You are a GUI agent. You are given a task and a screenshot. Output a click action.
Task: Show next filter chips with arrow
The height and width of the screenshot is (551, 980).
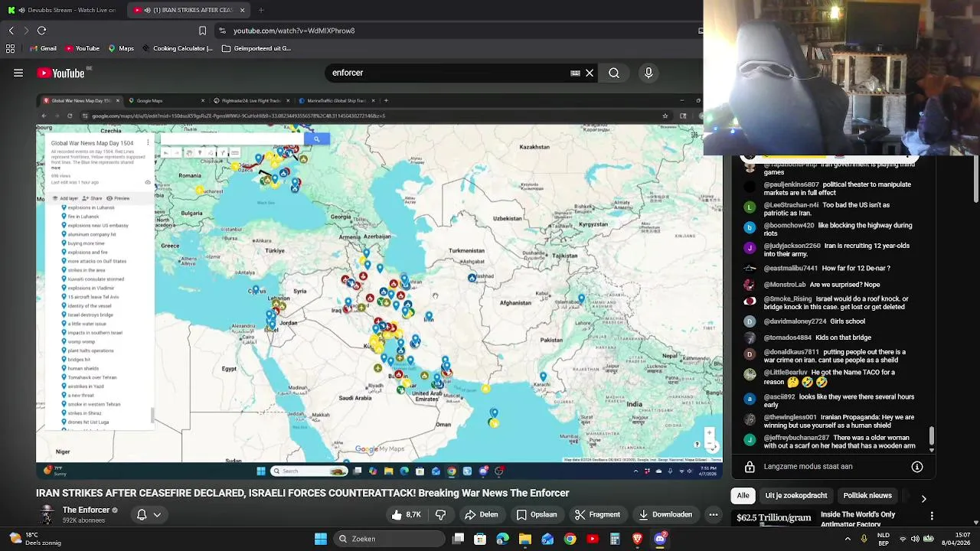pyautogui.click(x=923, y=498)
